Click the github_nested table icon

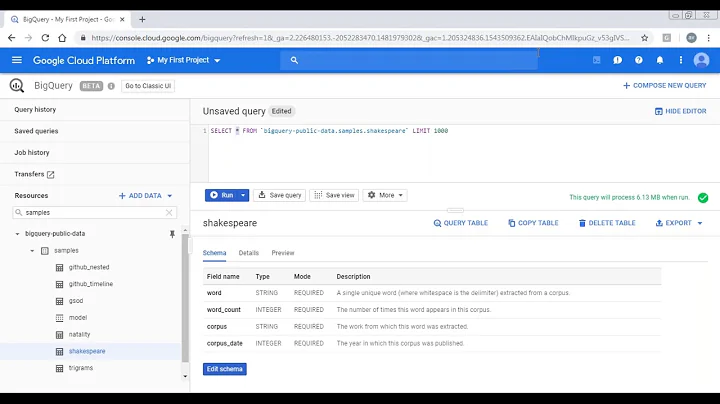59,268
